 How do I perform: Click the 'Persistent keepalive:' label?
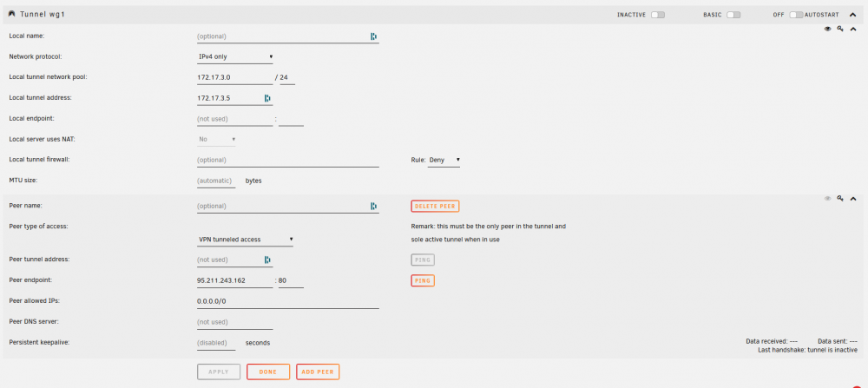click(39, 343)
